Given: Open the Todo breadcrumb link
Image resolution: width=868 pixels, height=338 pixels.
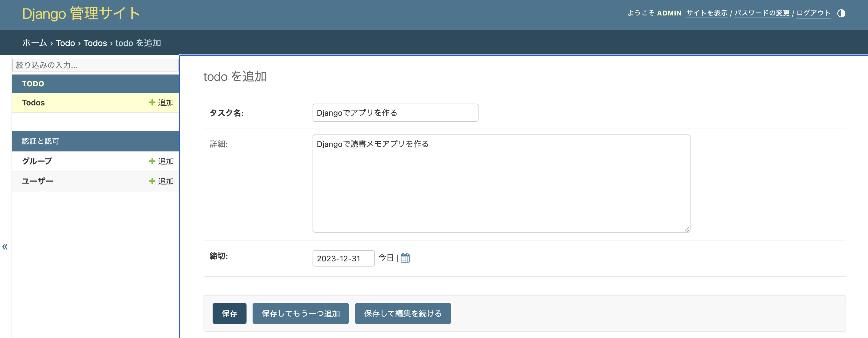Looking at the screenshot, I should [65, 43].
